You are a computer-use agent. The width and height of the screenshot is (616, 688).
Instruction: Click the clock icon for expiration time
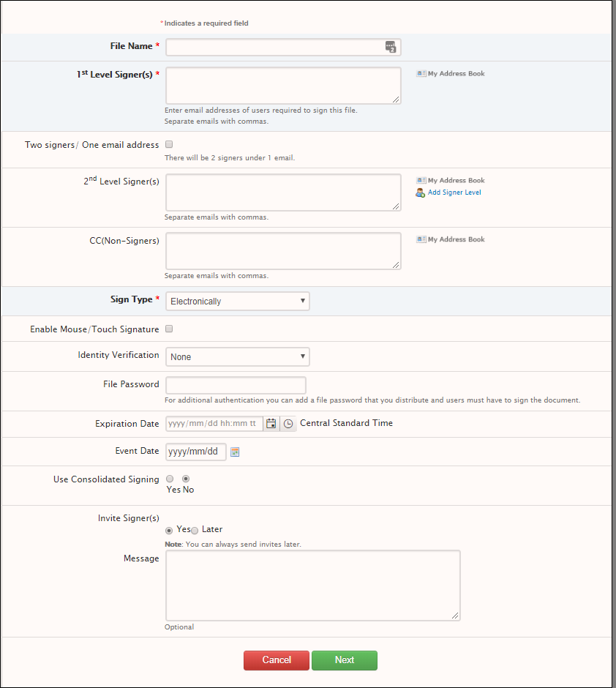pos(288,423)
